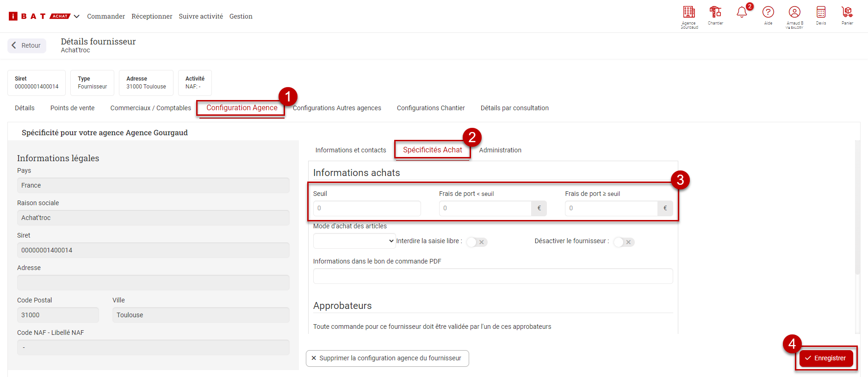This screenshot has width=868, height=377.
Task: Click Supprimer la configuration agence du fournisseur
Action: [387, 358]
